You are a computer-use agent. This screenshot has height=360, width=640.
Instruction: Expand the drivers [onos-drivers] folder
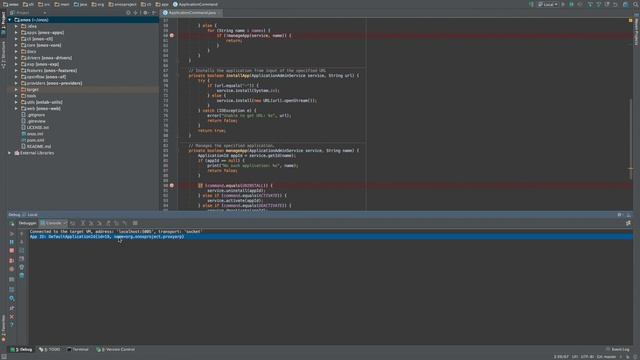tap(16, 58)
